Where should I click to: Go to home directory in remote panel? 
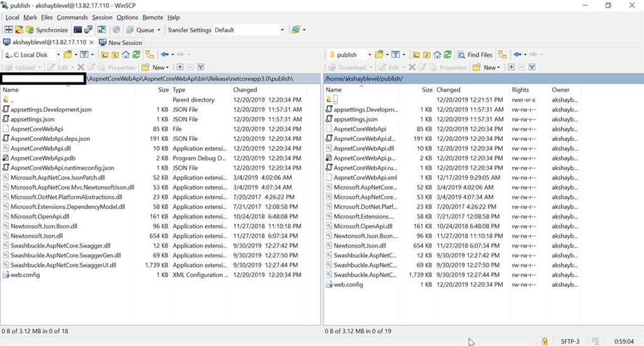pyautogui.click(x=438, y=55)
